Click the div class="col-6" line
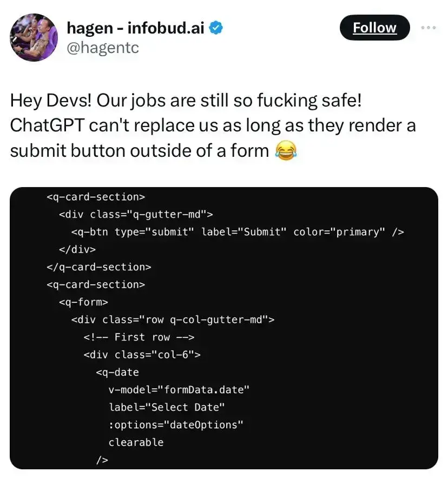The width and height of the screenshot is (448, 485). [142, 355]
